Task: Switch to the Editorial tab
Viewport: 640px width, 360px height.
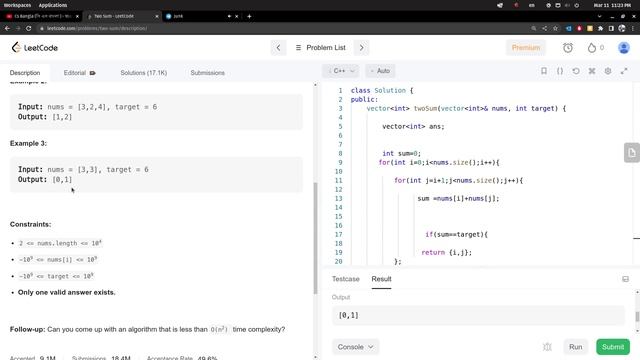Action: [80, 73]
